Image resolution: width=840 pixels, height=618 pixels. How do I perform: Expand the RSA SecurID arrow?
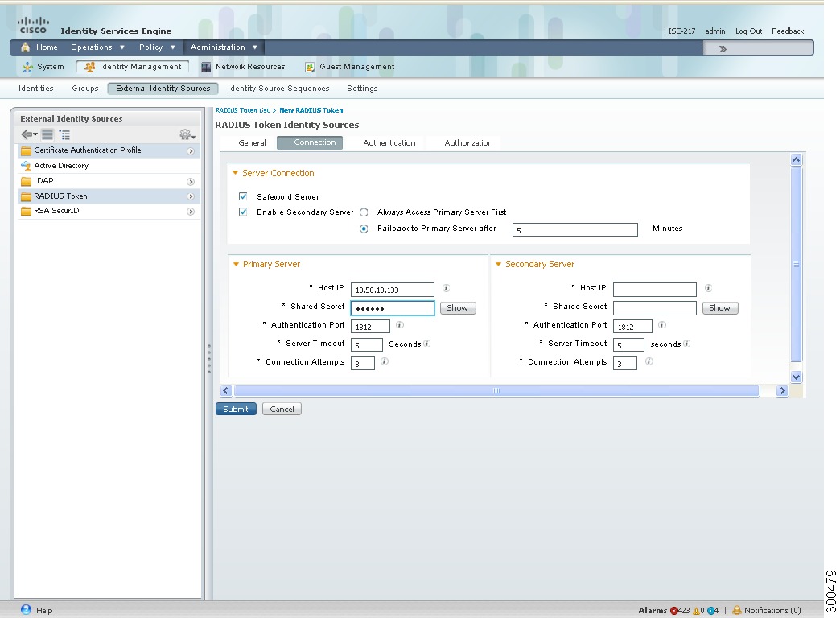tap(190, 212)
